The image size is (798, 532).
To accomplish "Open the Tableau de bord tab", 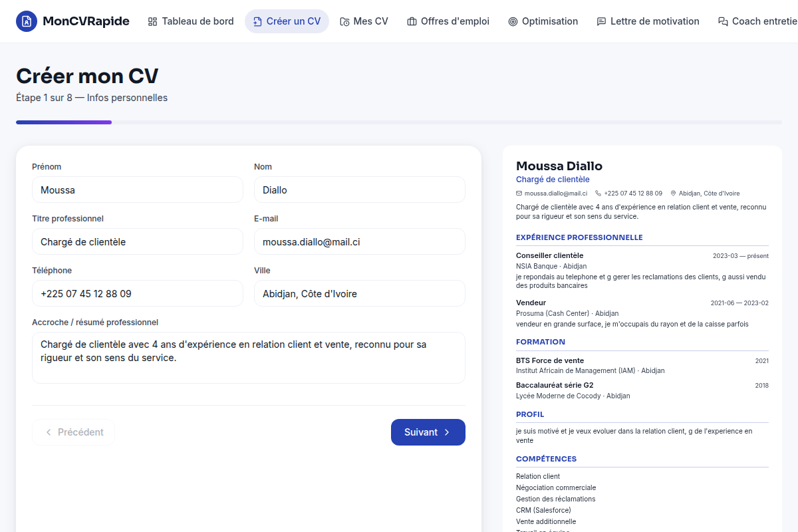I will (191, 21).
